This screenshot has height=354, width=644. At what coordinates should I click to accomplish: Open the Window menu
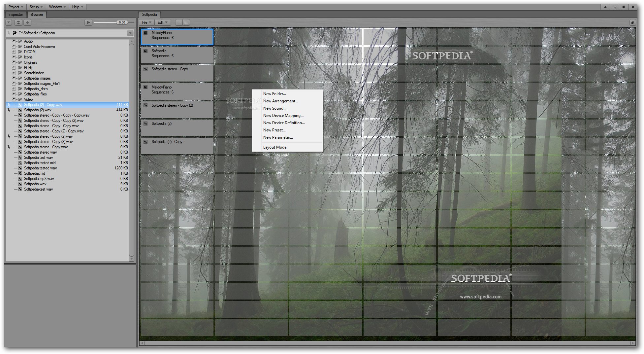click(x=57, y=7)
